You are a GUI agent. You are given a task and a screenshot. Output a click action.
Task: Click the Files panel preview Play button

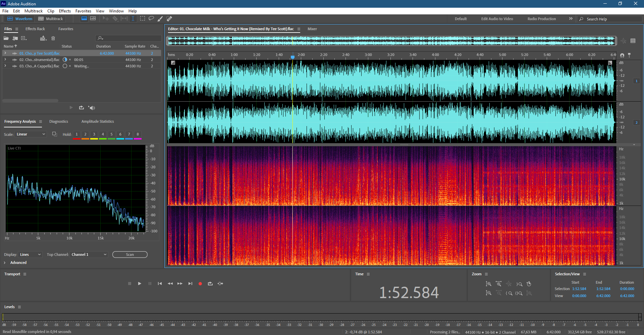pyautogui.click(x=71, y=108)
